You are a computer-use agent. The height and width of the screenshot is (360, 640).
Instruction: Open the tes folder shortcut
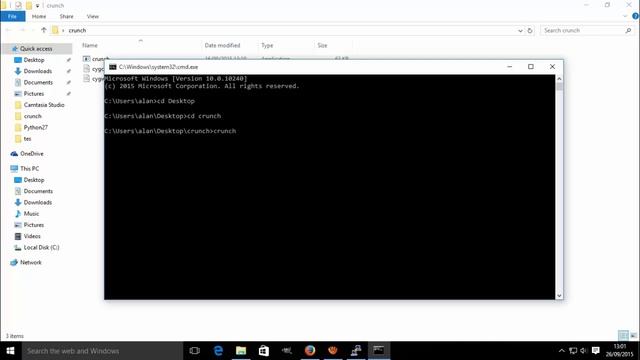[x=27, y=139]
